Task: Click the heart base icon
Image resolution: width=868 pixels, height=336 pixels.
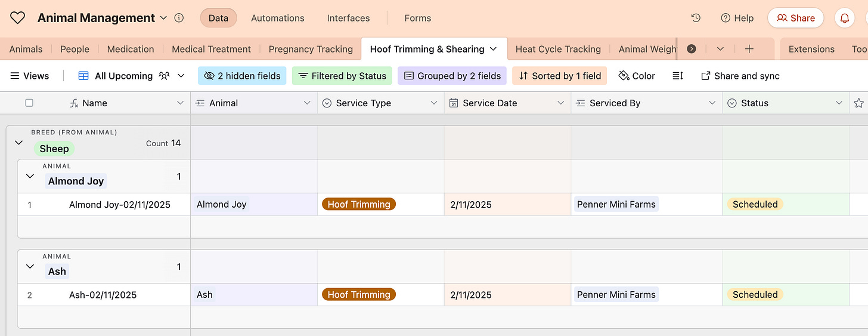Action: point(18,18)
